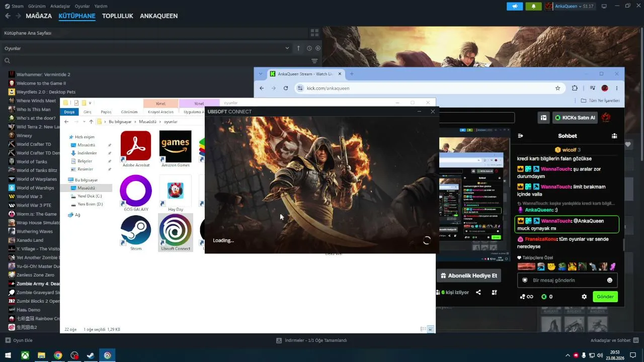Open Steam MAĞAZA tab
The image size is (644, 362).
39,16
